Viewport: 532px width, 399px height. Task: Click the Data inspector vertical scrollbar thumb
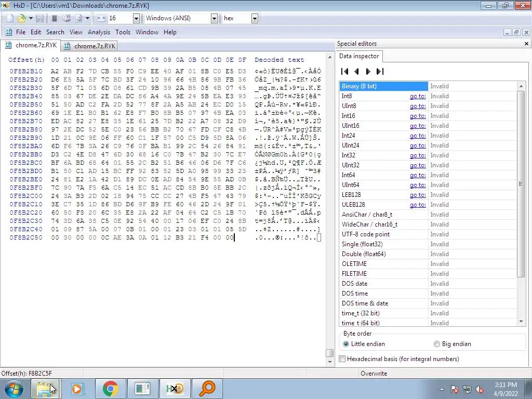pyautogui.click(x=521, y=184)
